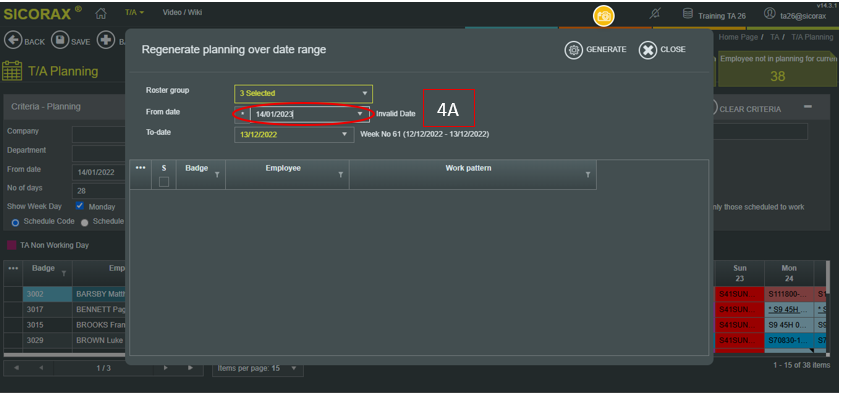Click the user profile icon
This screenshot has height=393, width=841.
coord(770,13)
